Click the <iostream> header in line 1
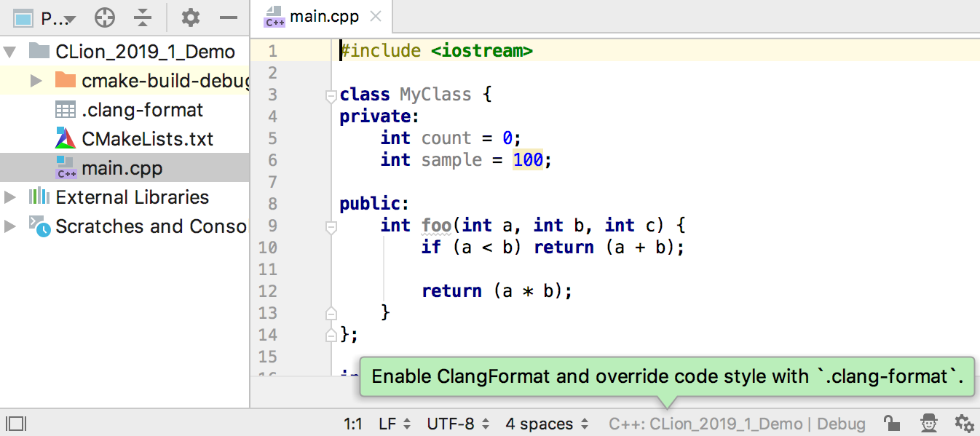The width and height of the screenshot is (980, 436). 482,51
